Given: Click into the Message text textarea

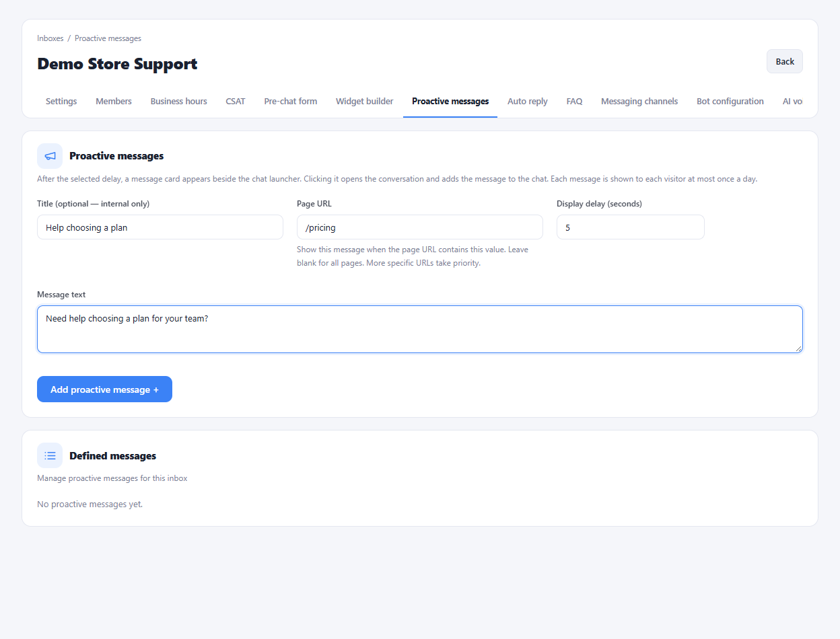Looking at the screenshot, I should pyautogui.click(x=420, y=330).
